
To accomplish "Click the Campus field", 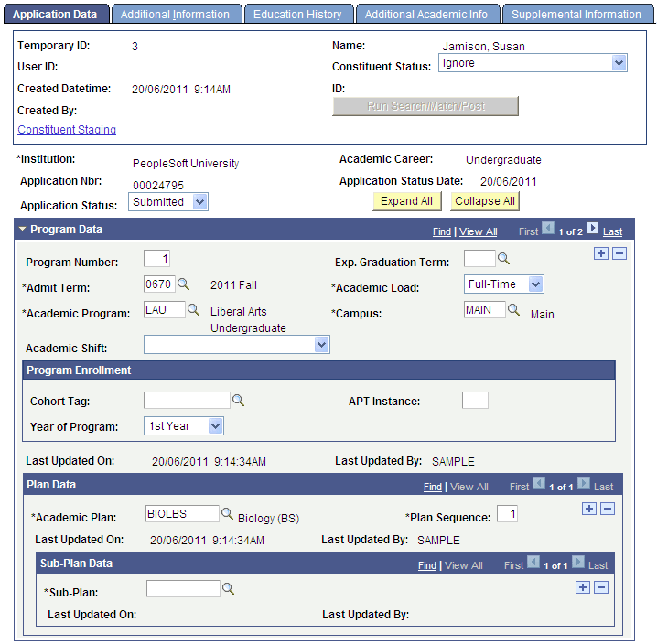I will [x=484, y=309].
